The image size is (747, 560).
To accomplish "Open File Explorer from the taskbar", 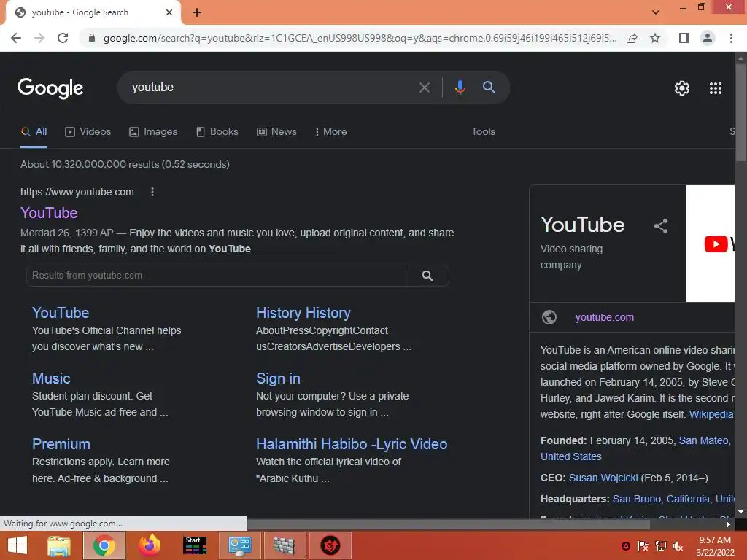I will pyautogui.click(x=59, y=545).
